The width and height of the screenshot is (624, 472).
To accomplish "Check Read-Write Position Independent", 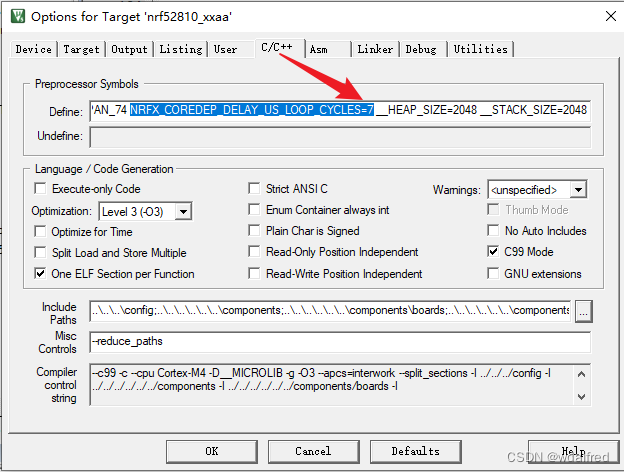I will 254,273.
